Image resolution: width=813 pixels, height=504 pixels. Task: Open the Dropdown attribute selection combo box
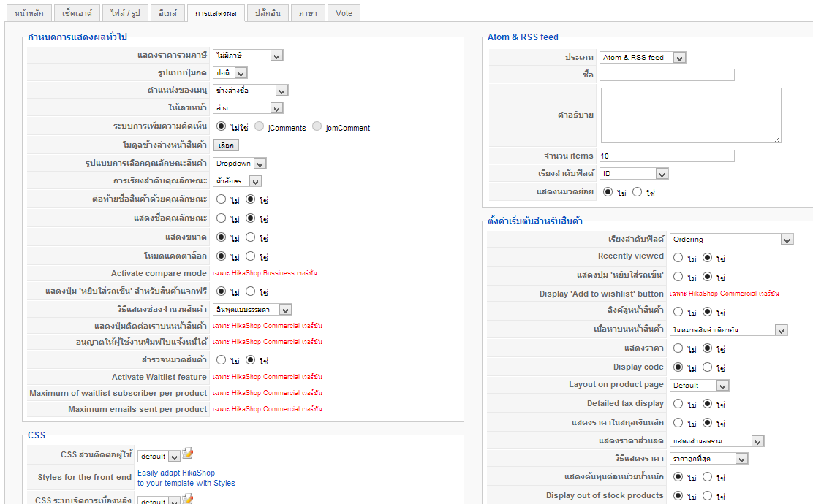[x=240, y=164]
